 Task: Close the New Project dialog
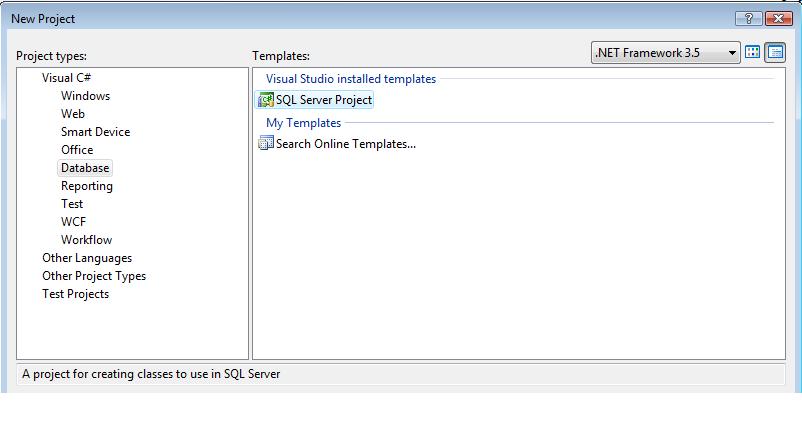point(778,19)
